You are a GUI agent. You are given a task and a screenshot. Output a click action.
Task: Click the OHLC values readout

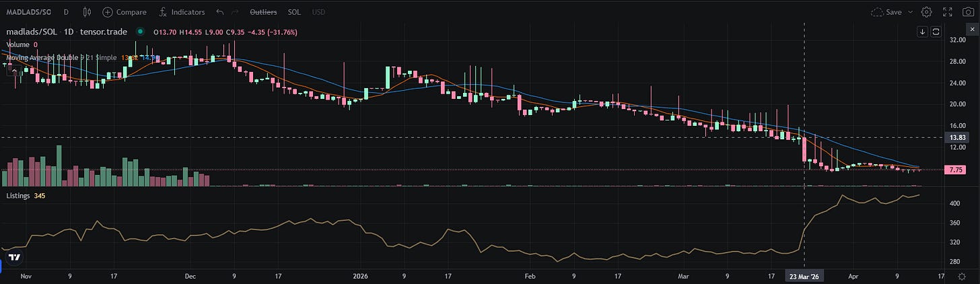[x=225, y=32]
